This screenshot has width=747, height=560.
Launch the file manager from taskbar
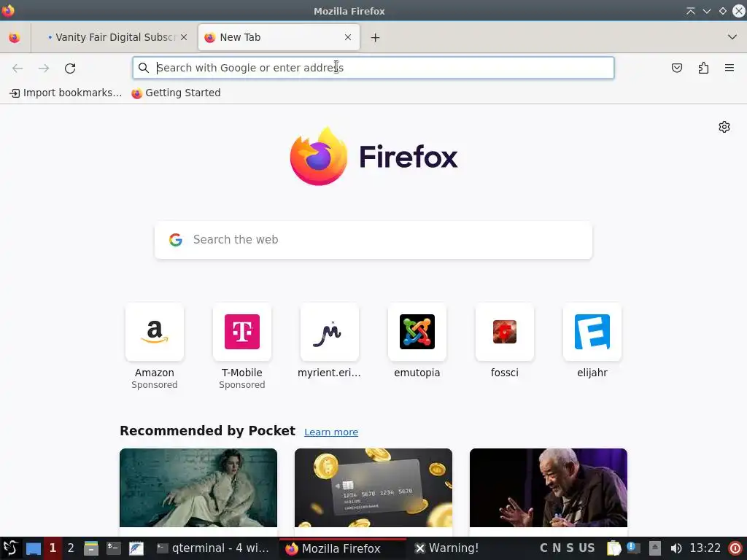point(90,548)
